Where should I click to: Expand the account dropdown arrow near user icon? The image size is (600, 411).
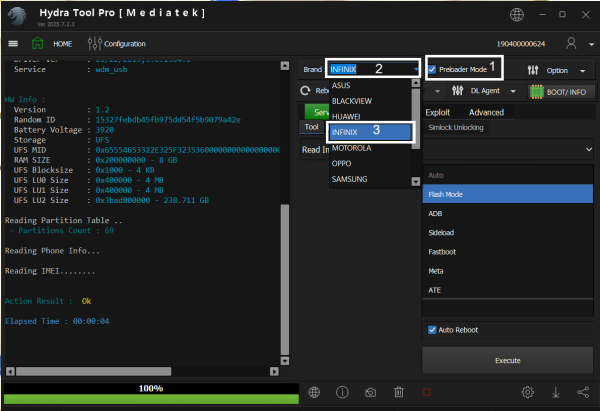pos(591,44)
